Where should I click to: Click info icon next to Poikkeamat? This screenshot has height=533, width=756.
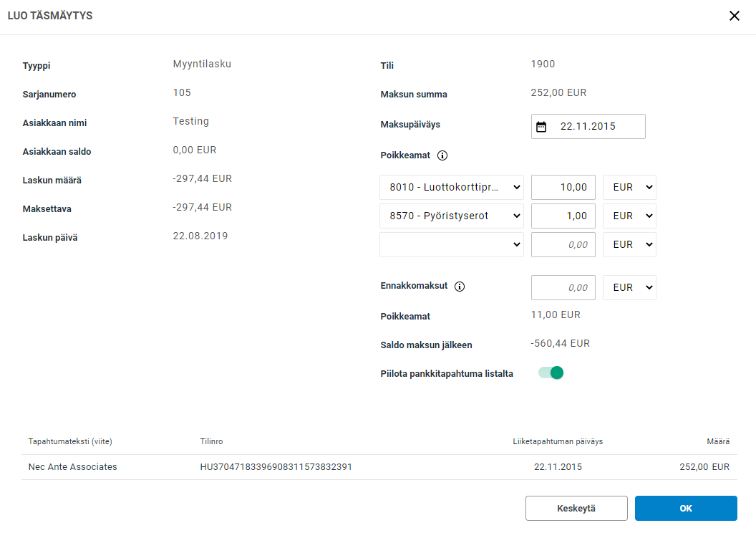tap(442, 155)
